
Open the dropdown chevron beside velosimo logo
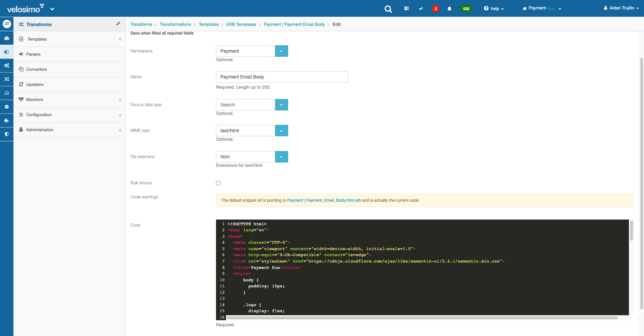(x=52, y=9)
